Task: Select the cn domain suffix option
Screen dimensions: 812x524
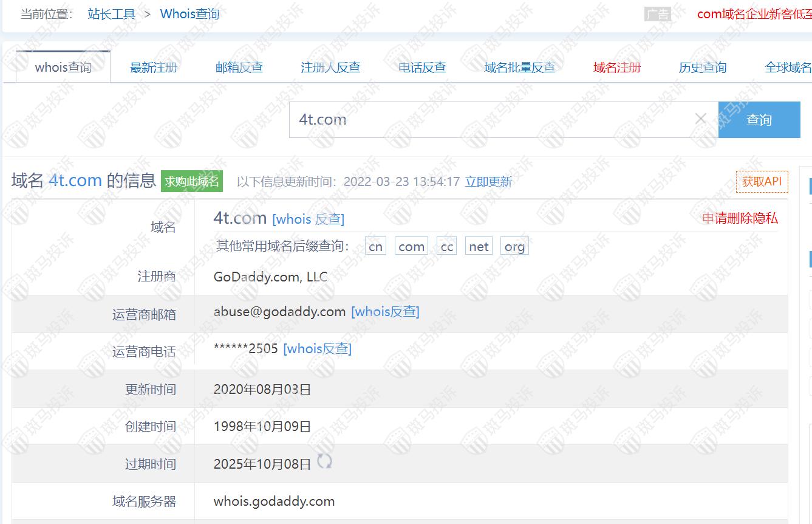Action: 375,246
